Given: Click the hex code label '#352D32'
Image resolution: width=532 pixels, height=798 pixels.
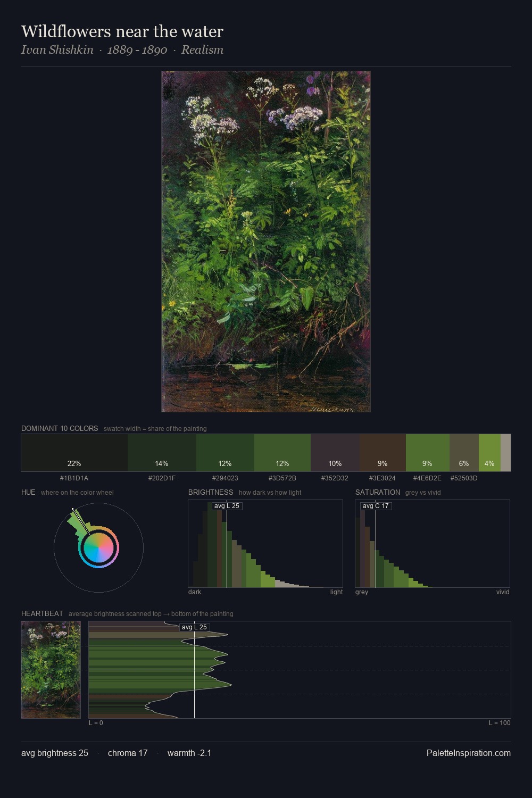Looking at the screenshot, I should (335, 478).
